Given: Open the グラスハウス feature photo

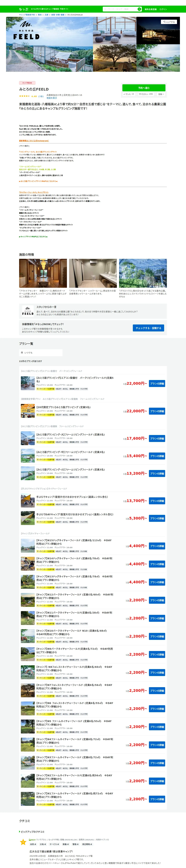Looking at the screenshot, I should coord(143,273).
